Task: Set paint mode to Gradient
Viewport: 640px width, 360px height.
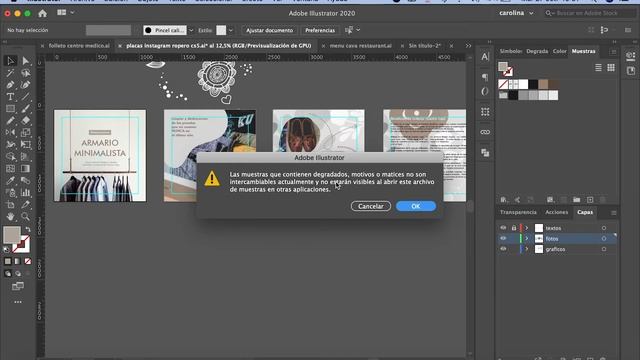Action: coord(18,261)
